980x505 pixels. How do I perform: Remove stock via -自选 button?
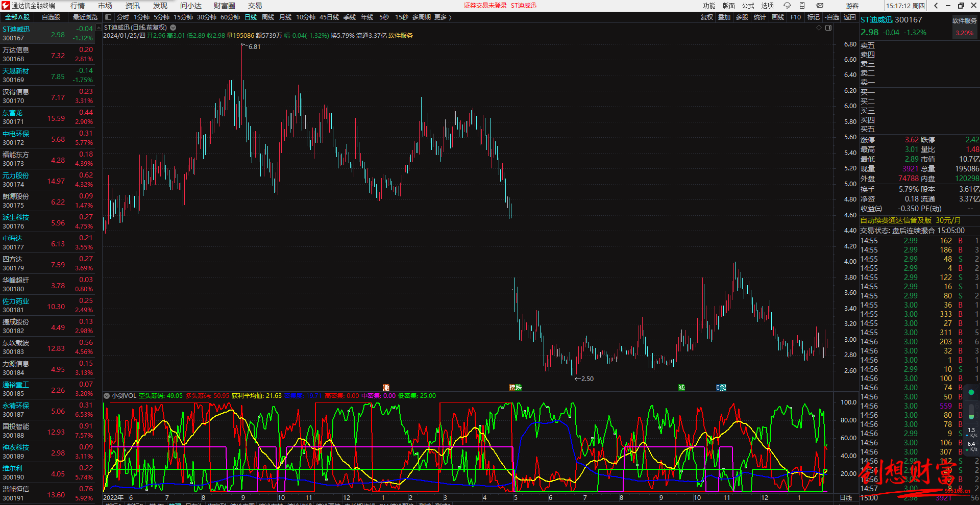[832, 17]
